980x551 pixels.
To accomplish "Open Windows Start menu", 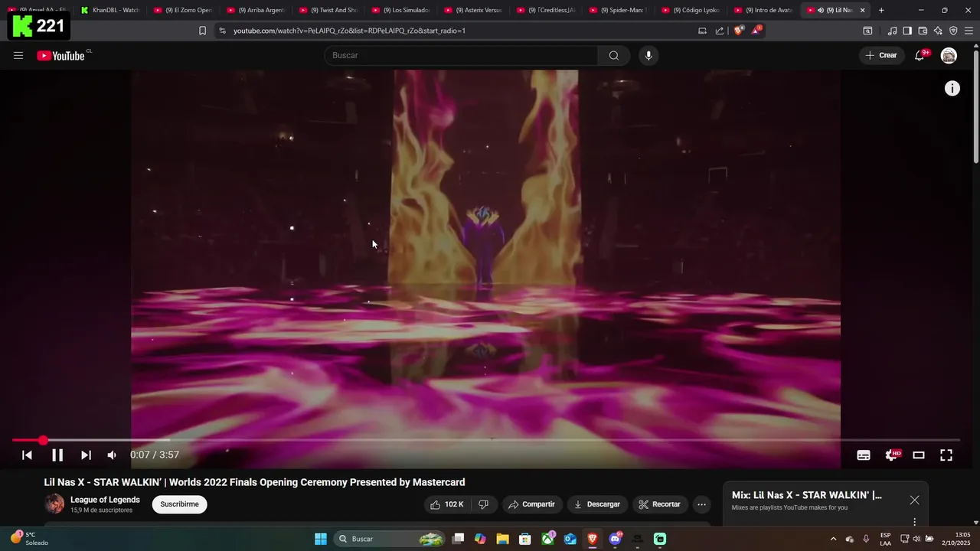I will point(321,539).
